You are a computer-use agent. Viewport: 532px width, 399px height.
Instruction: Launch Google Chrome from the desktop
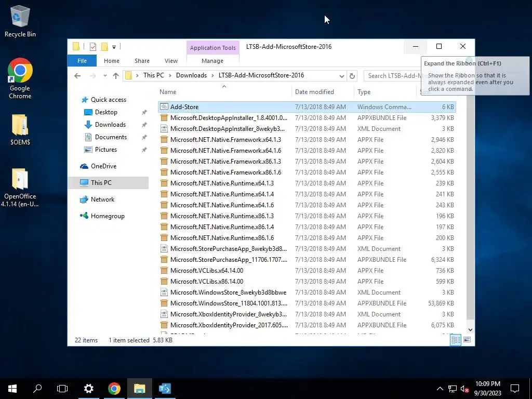tap(20, 78)
